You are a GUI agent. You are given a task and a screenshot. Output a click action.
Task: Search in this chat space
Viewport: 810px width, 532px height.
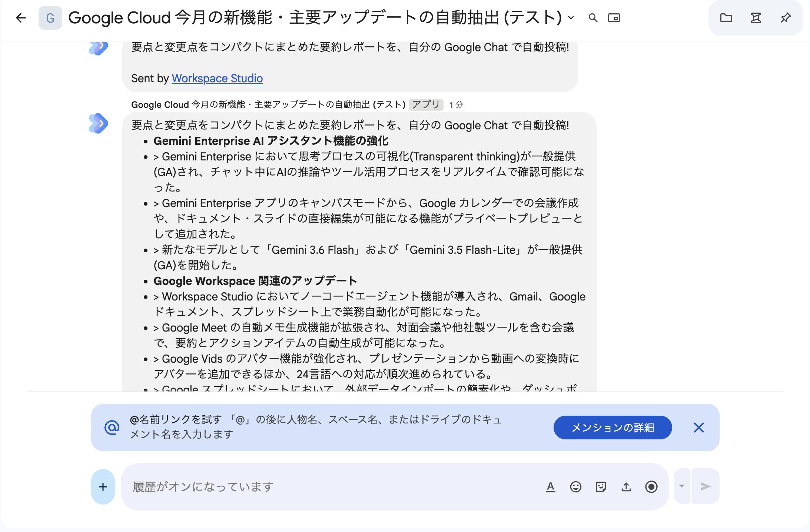point(593,18)
